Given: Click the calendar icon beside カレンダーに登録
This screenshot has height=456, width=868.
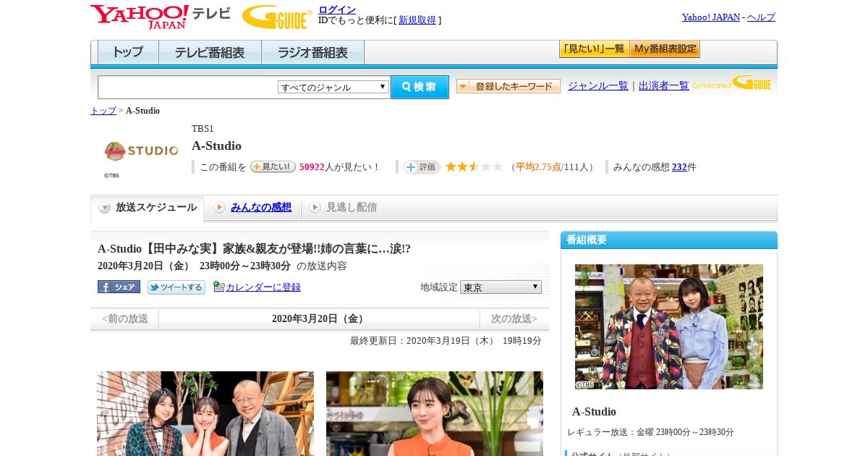Looking at the screenshot, I should pos(219,287).
